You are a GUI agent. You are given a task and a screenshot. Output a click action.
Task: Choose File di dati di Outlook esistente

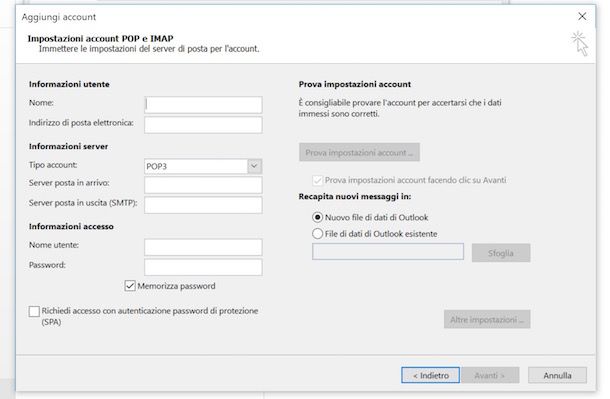tap(317, 234)
